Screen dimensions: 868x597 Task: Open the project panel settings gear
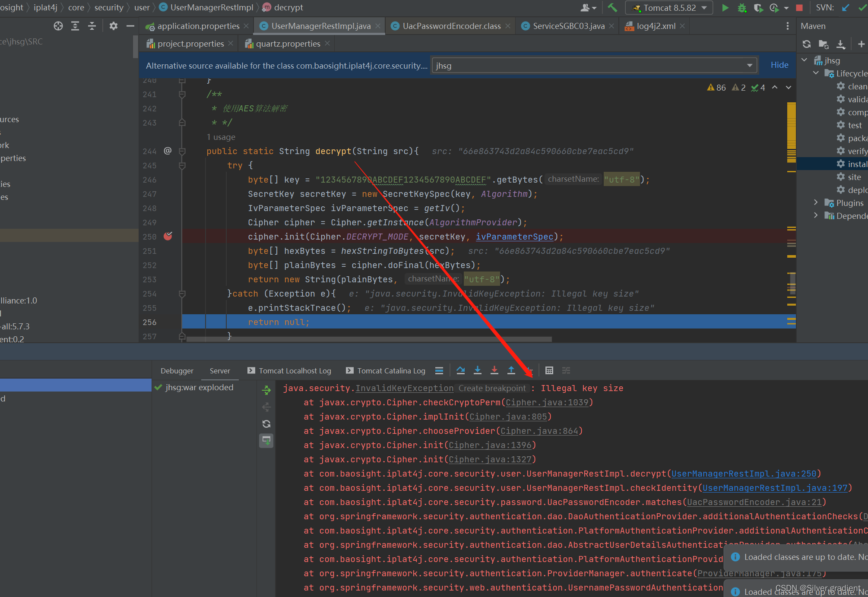click(114, 26)
